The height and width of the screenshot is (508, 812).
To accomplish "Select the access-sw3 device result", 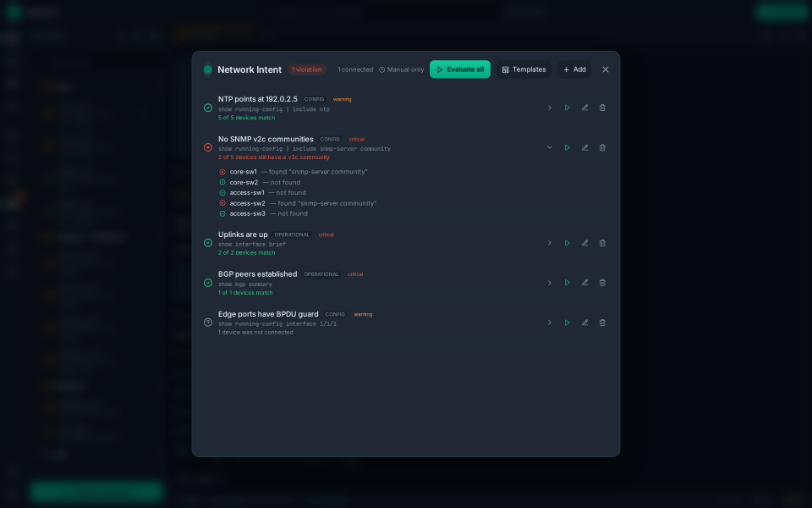I will [264, 213].
